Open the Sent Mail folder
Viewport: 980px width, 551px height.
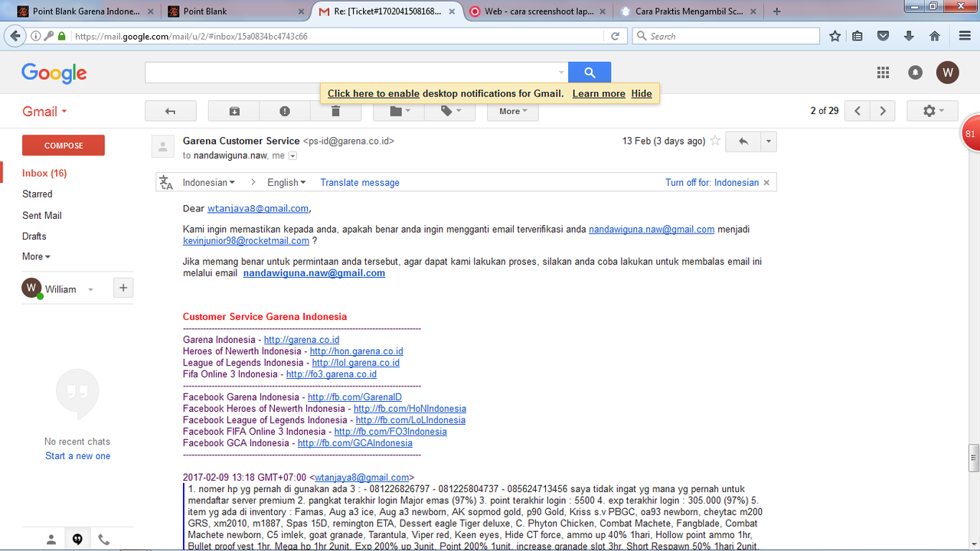tap(42, 216)
